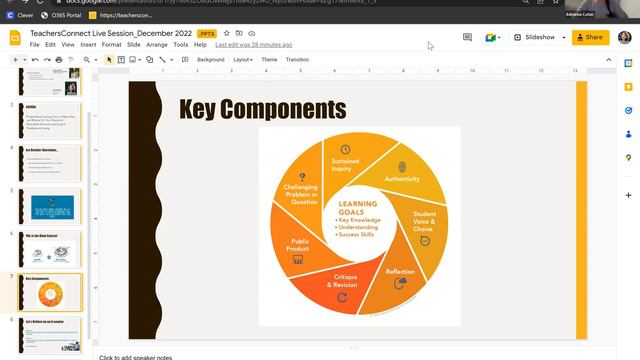Open the Insert menu

click(x=88, y=45)
